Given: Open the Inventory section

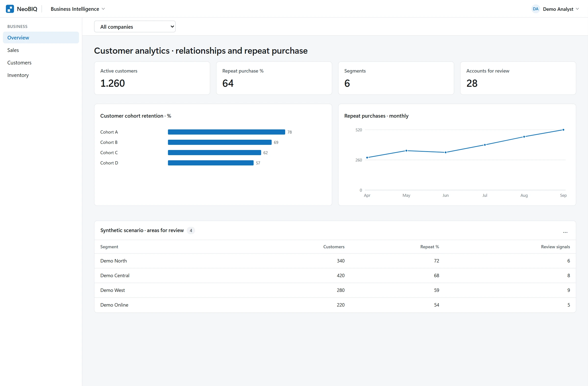Looking at the screenshot, I should pyautogui.click(x=41, y=75).
